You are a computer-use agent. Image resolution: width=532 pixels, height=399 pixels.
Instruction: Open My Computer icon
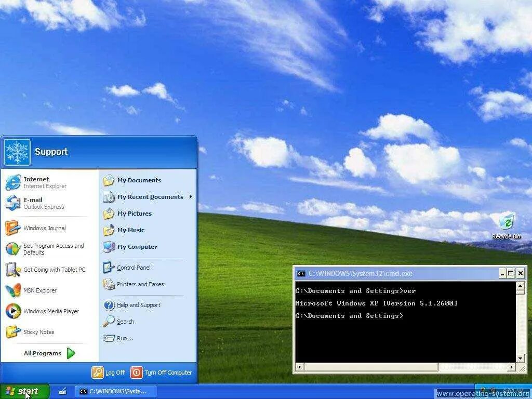pos(109,247)
